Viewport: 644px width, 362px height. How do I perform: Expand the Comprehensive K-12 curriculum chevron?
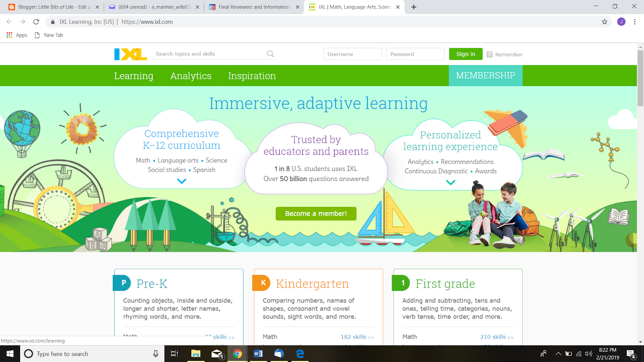[182, 181]
